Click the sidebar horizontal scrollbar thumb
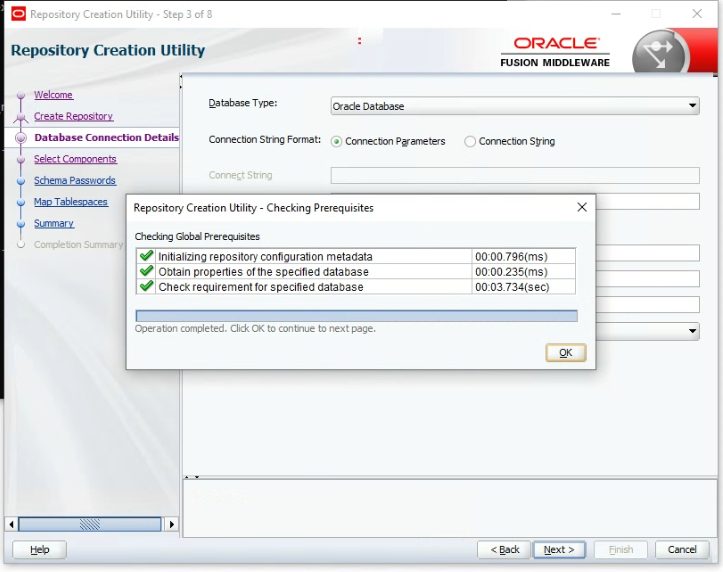723x572 pixels. point(90,524)
